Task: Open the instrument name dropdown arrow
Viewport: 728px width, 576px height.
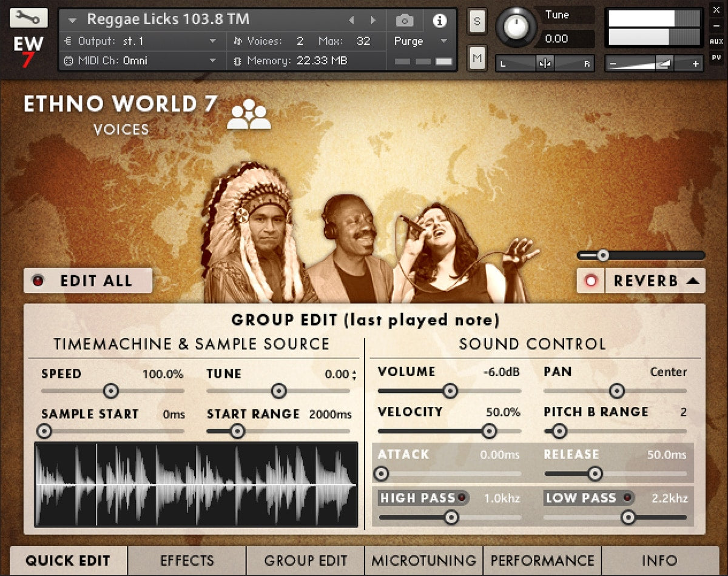Action: [73, 21]
